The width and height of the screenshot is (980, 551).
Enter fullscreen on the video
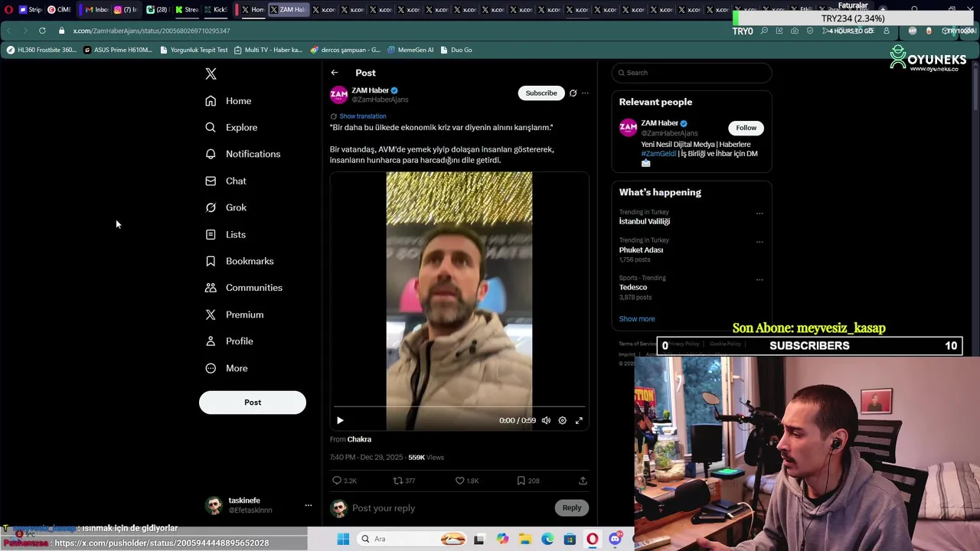[x=579, y=420]
